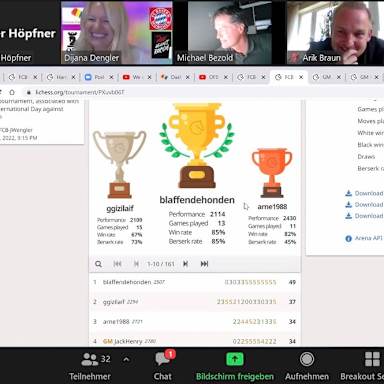Viewport: 384px width, 384px height.
Task: Start recording with Aufnehmen button
Action: point(307,366)
